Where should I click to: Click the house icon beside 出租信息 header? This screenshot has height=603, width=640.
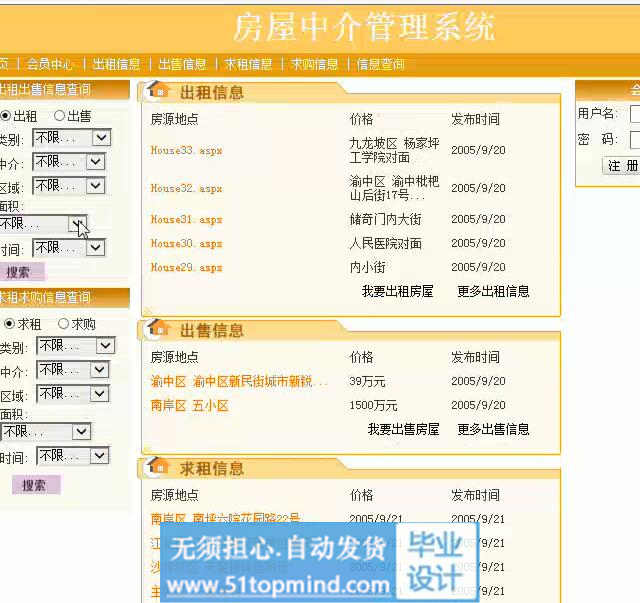157,91
